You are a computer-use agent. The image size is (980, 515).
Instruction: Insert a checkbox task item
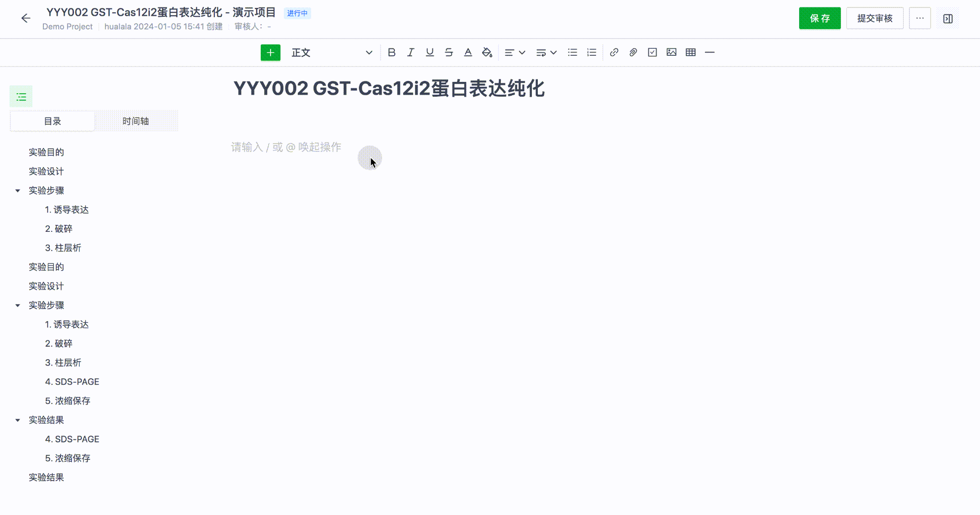652,52
